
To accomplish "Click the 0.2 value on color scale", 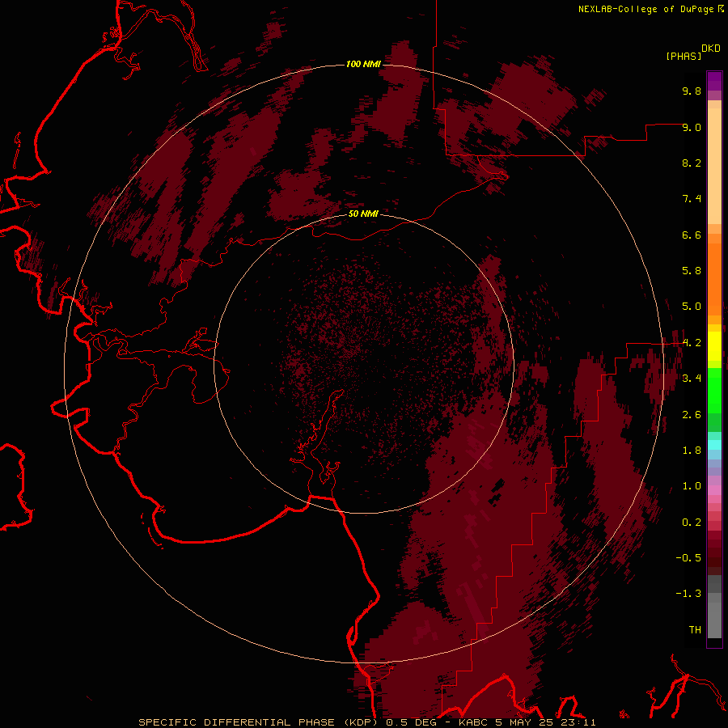I will (x=692, y=523).
